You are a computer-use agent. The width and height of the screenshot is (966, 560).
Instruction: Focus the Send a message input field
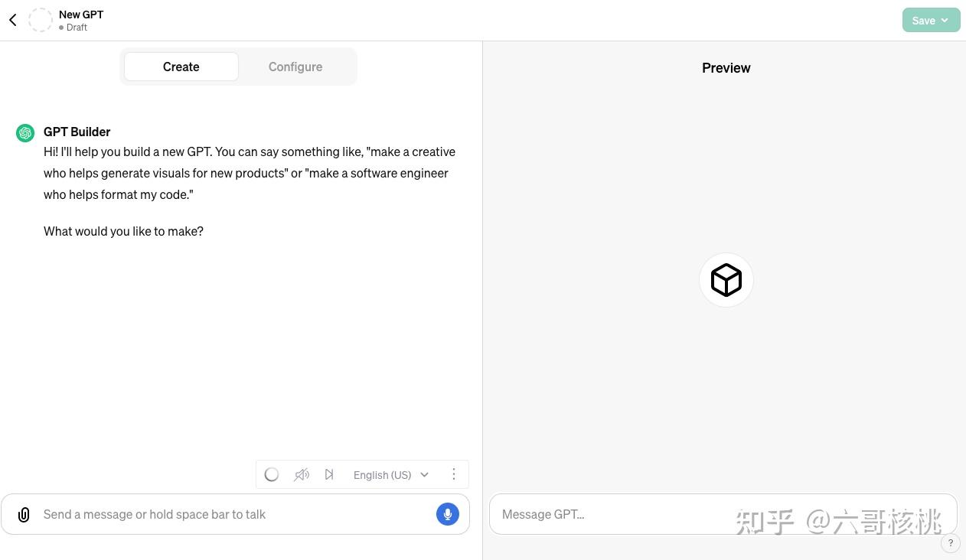click(236, 514)
